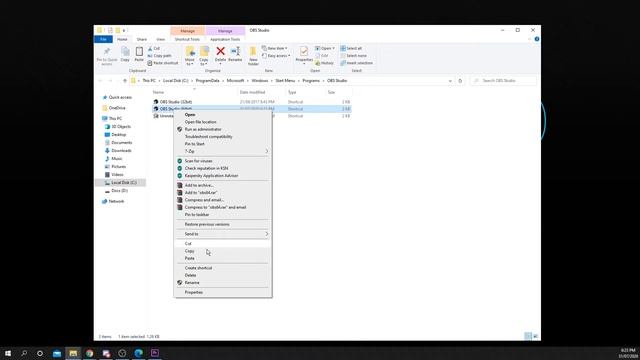The image size is (640, 360).
Task: Click the Pin to Quick access icon
Action: coord(107,51)
